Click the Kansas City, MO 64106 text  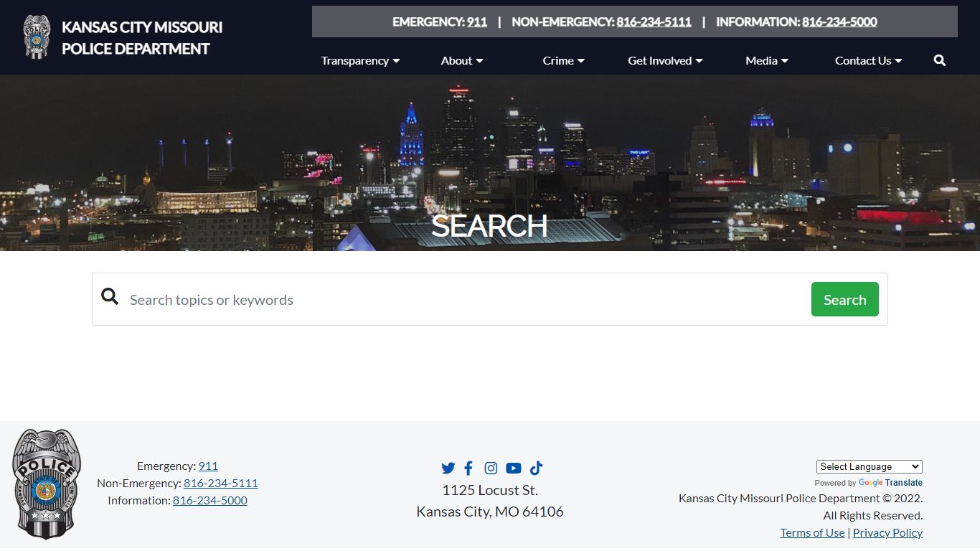[490, 512]
